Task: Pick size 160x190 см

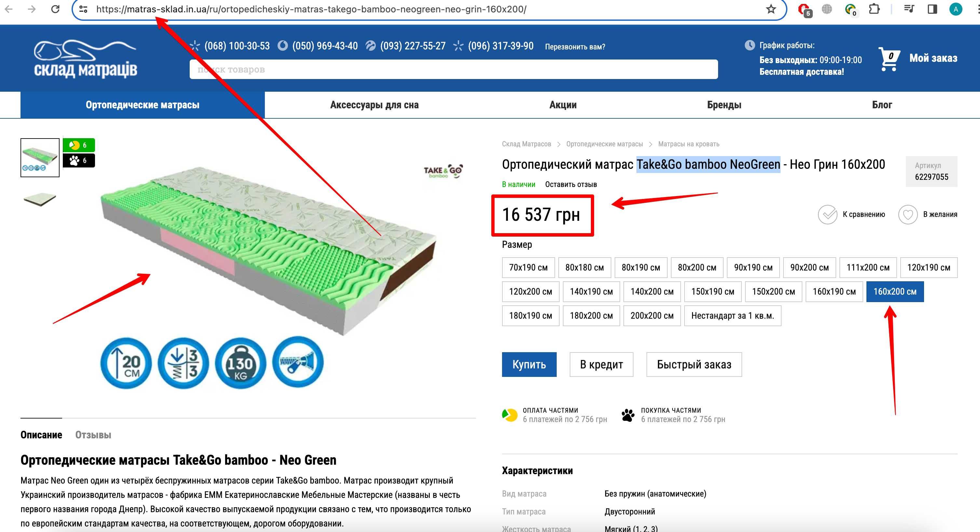Action: [834, 292]
